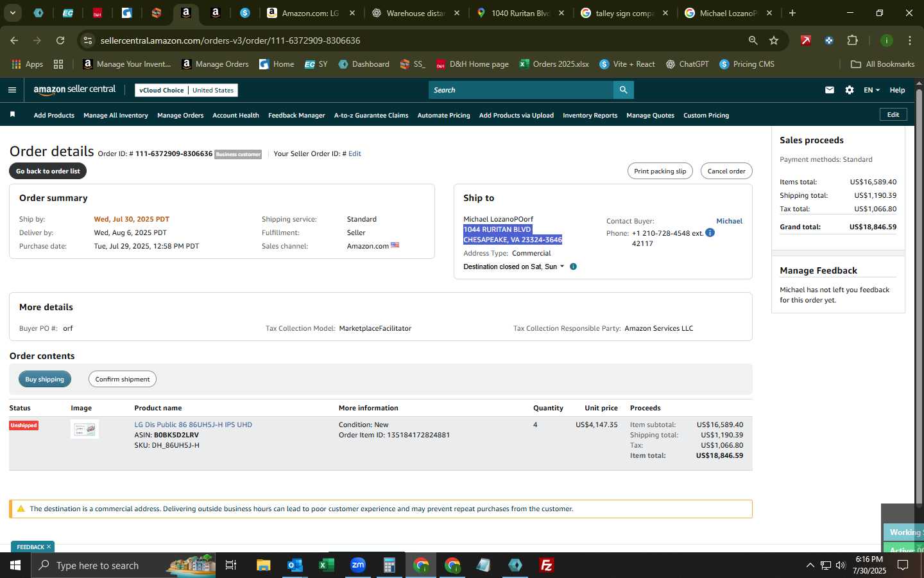Open the Apps grid in bookmarks bar
The height and width of the screenshot is (578, 924).
(x=27, y=64)
